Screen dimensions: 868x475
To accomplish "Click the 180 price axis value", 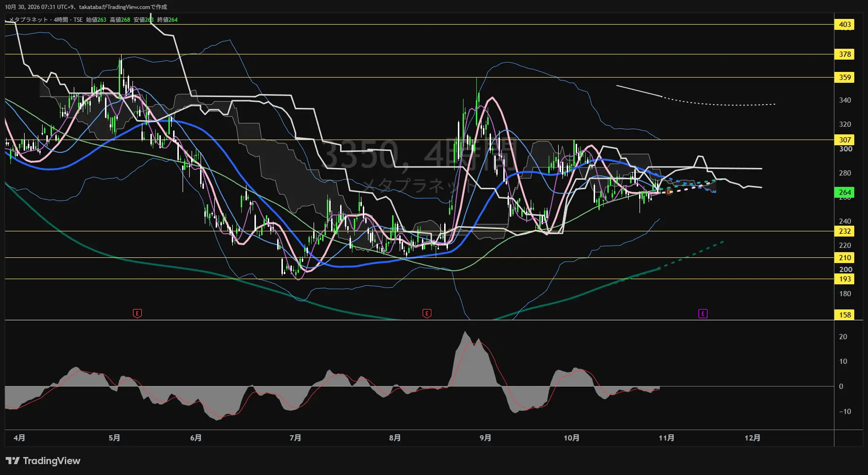I will (845, 294).
